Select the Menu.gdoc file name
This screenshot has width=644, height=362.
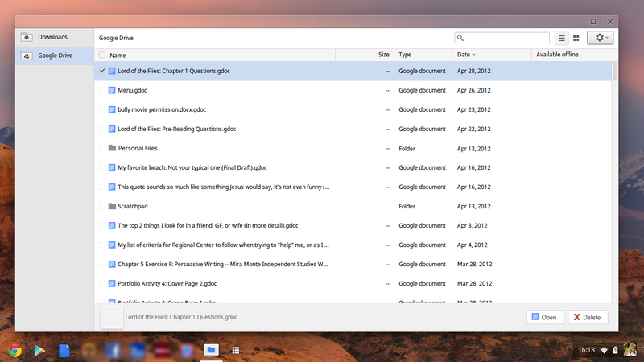132,90
